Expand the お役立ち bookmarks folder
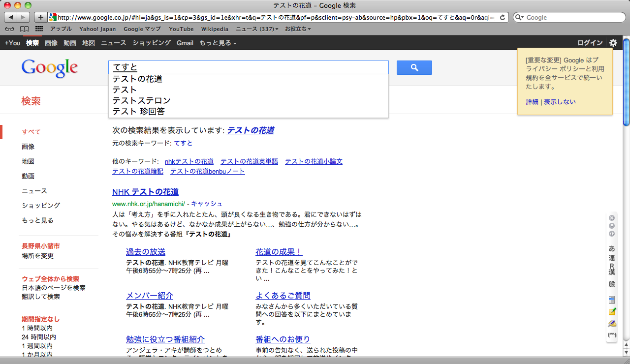 (298, 29)
